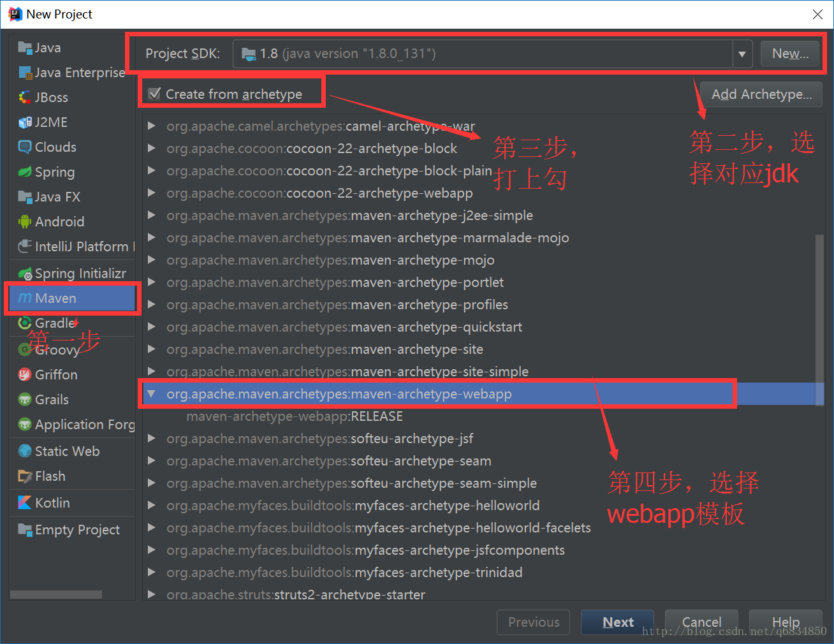834x644 pixels.
Task: Click the IntelliJ Platform Plugin icon
Action: pyautogui.click(x=25, y=247)
